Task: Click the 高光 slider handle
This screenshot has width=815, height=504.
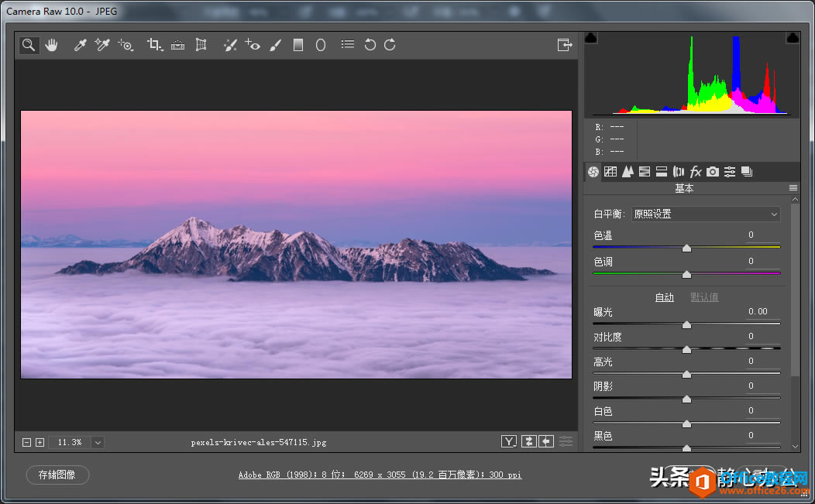Action: 686,374
